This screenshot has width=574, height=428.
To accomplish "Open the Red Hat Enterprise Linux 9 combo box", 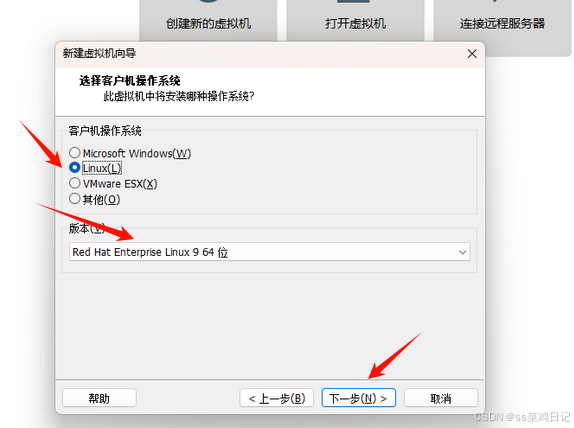I will click(269, 252).
